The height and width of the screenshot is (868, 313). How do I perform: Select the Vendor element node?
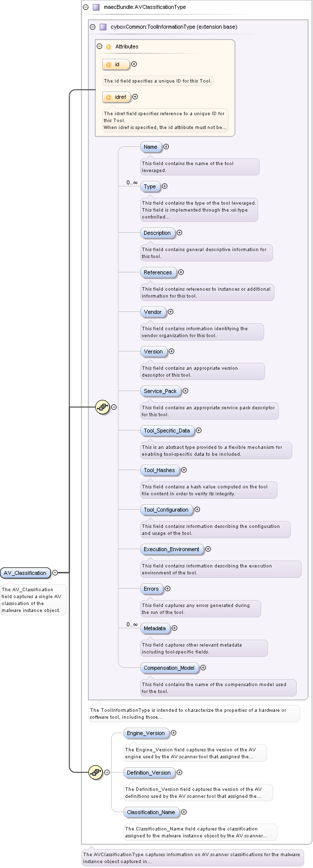coord(153,312)
